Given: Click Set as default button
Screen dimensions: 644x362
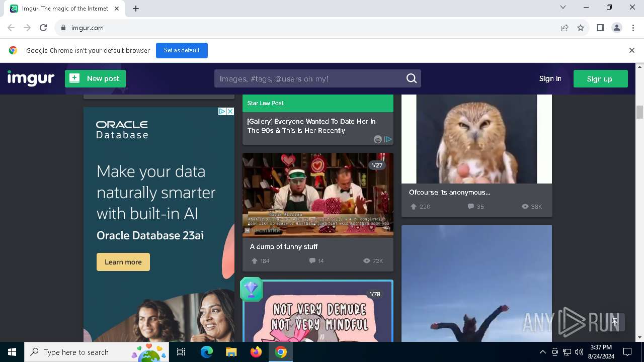Looking at the screenshot, I should coord(182,50).
